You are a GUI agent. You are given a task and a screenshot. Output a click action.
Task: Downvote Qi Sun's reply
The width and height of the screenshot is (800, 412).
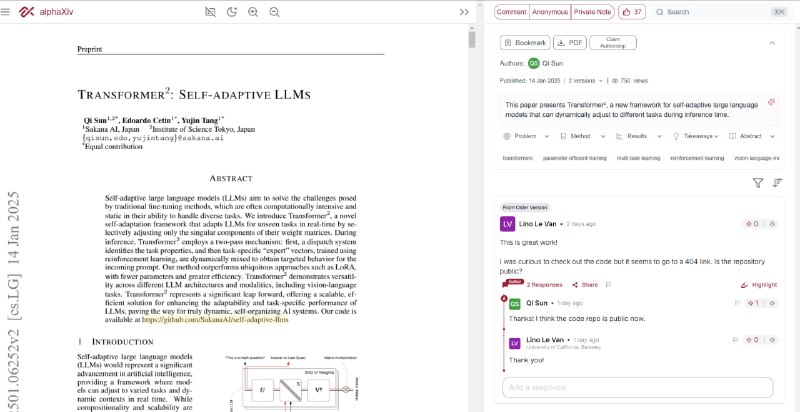tap(772, 303)
